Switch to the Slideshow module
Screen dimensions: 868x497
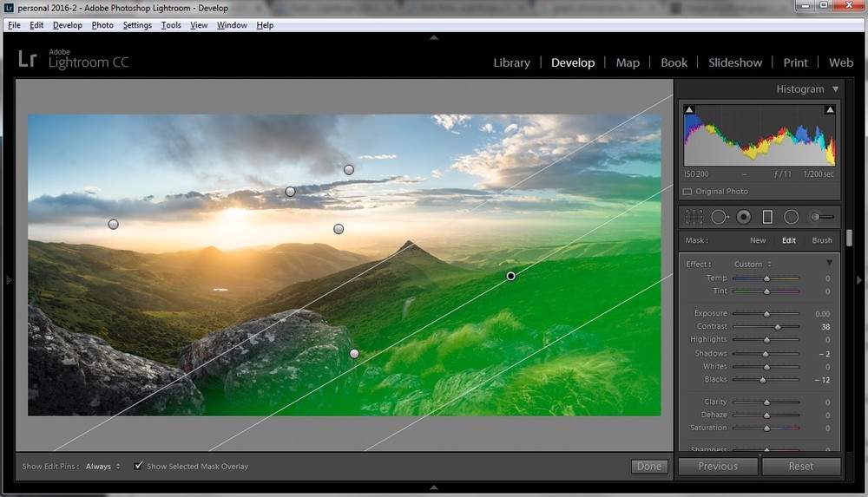click(x=735, y=62)
